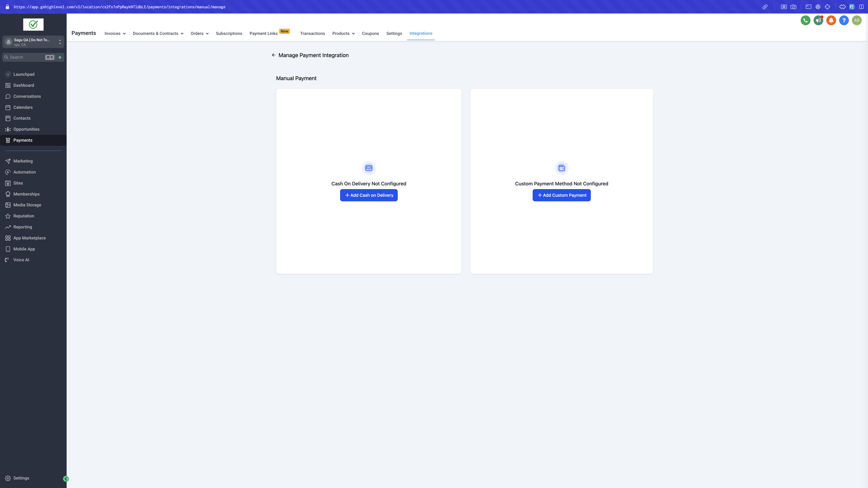Collapse the sidebar with the green chevron
This screenshot has height=488, width=868.
point(66,479)
